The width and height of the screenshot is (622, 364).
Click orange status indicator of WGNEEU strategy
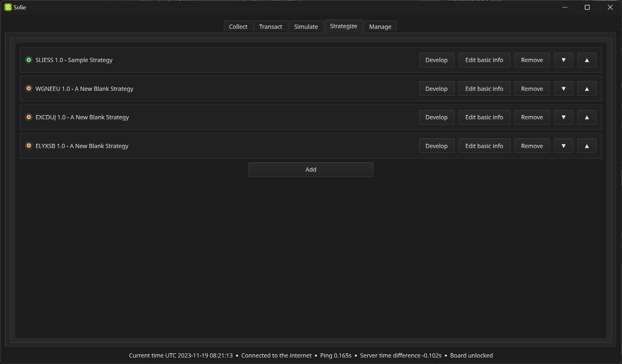point(29,88)
